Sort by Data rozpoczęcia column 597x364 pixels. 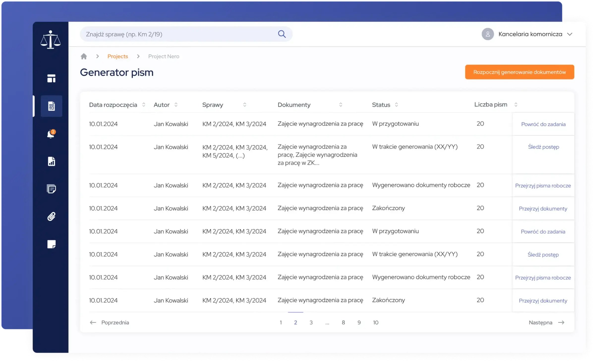pyautogui.click(x=143, y=105)
